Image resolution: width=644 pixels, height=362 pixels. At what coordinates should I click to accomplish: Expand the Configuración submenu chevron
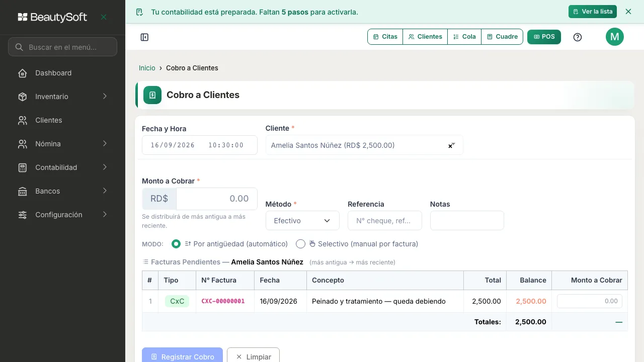click(105, 214)
